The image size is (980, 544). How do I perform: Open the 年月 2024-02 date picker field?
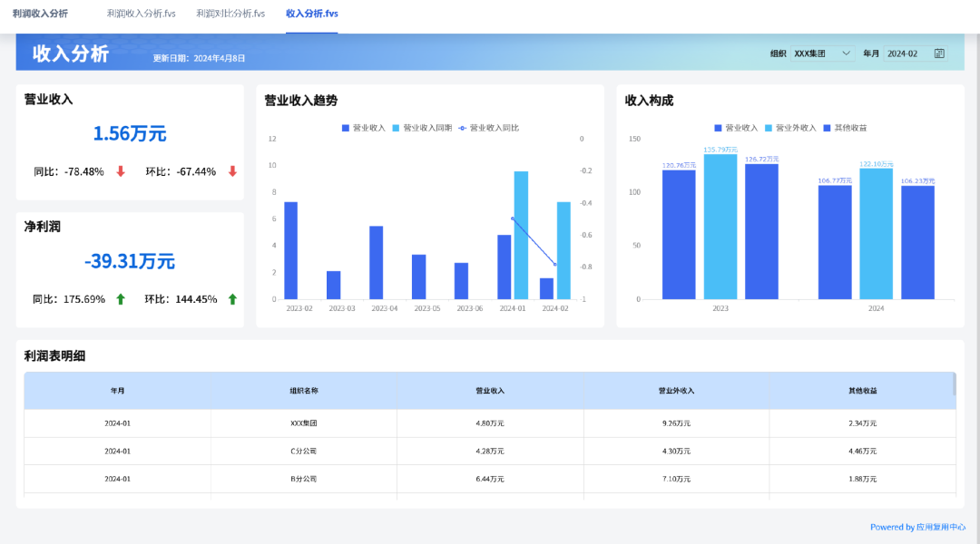pyautogui.click(x=916, y=53)
